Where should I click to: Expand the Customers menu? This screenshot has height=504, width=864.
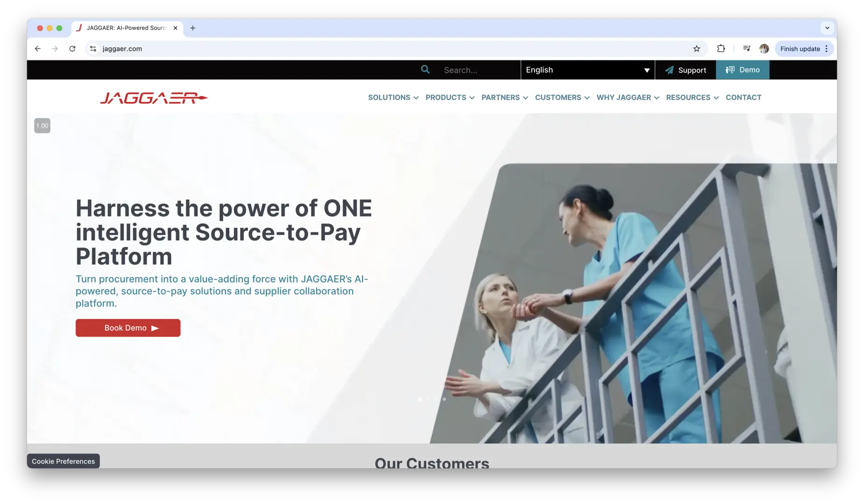point(562,98)
